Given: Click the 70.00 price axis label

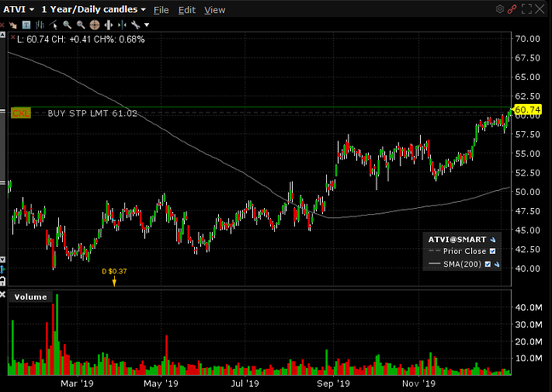Looking at the screenshot, I should pyautogui.click(x=527, y=38).
